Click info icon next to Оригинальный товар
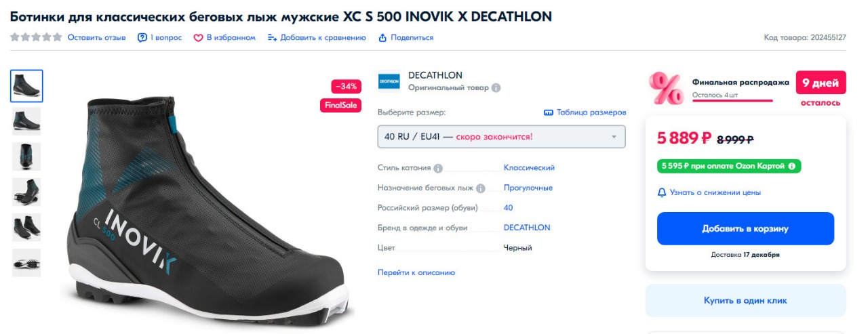This screenshot has height=334, width=868. coord(496,87)
